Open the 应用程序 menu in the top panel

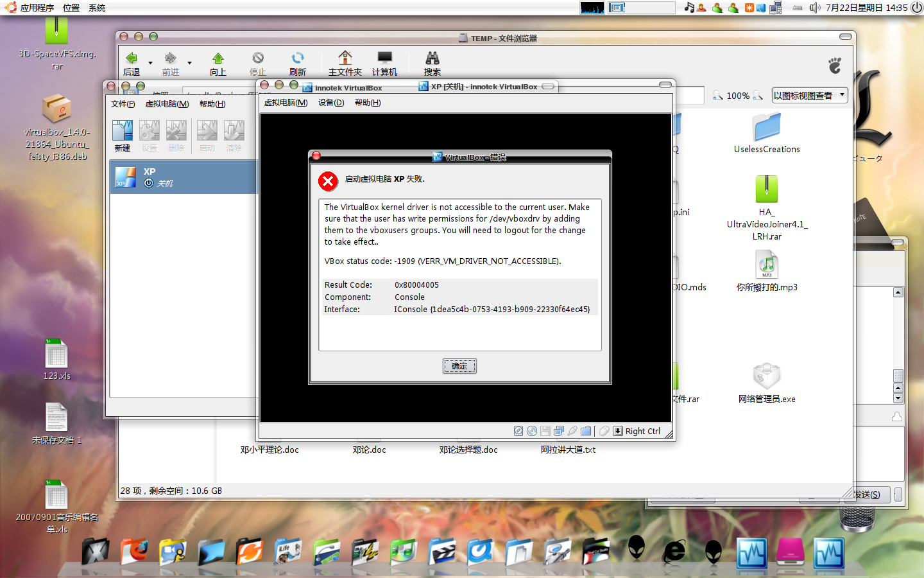point(37,8)
